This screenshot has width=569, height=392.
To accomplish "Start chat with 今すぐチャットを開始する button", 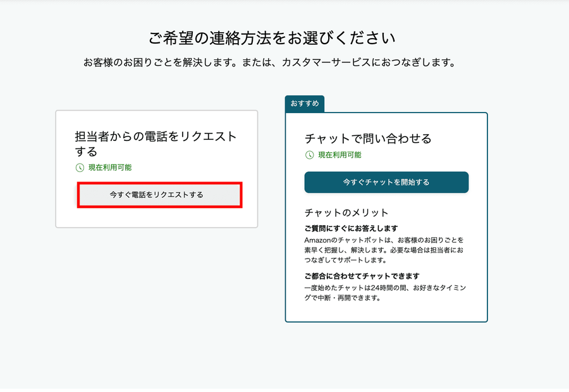I will pos(386,182).
